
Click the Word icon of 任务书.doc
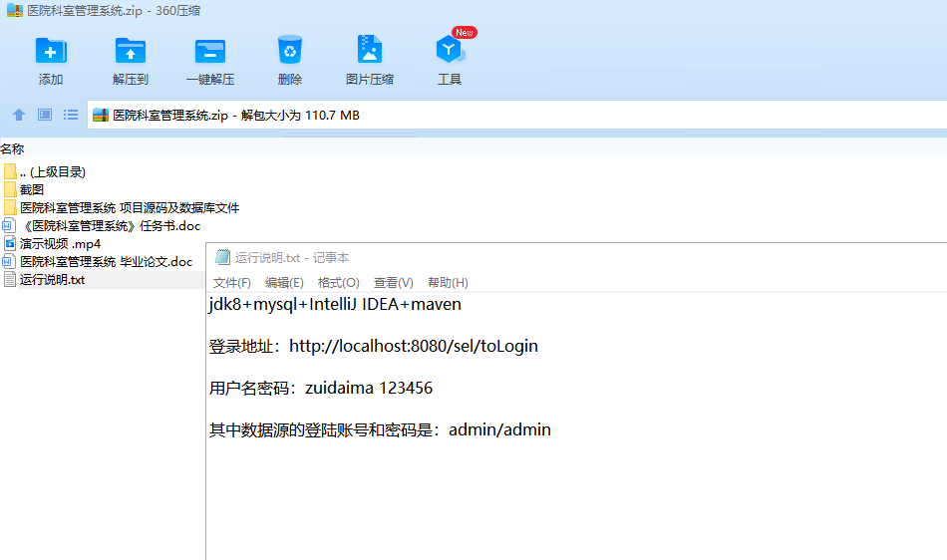pos(8,225)
